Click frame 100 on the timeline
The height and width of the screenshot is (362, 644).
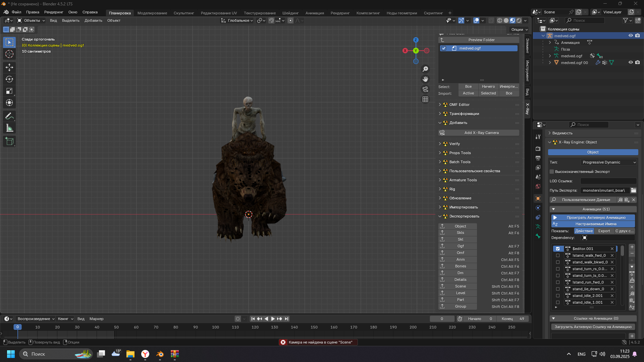[215, 327]
